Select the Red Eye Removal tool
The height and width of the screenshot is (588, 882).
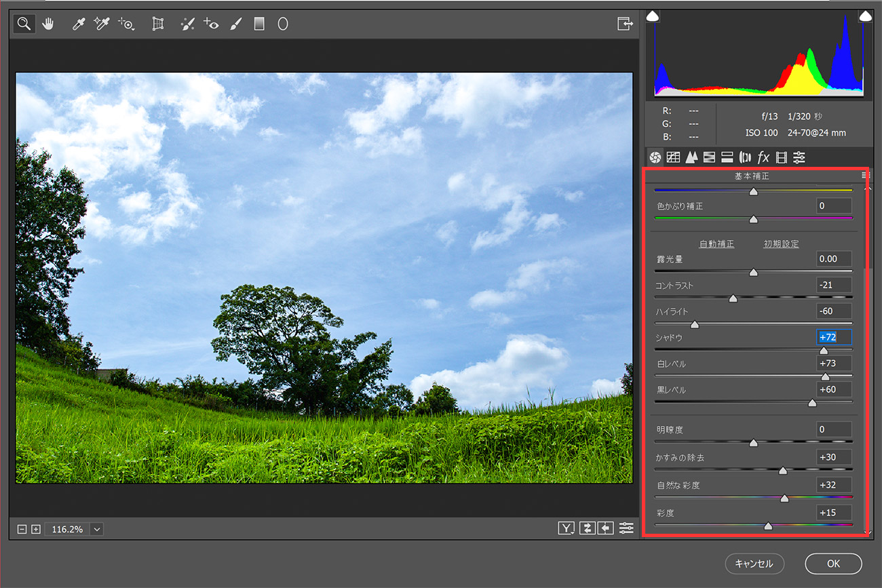[x=211, y=24]
